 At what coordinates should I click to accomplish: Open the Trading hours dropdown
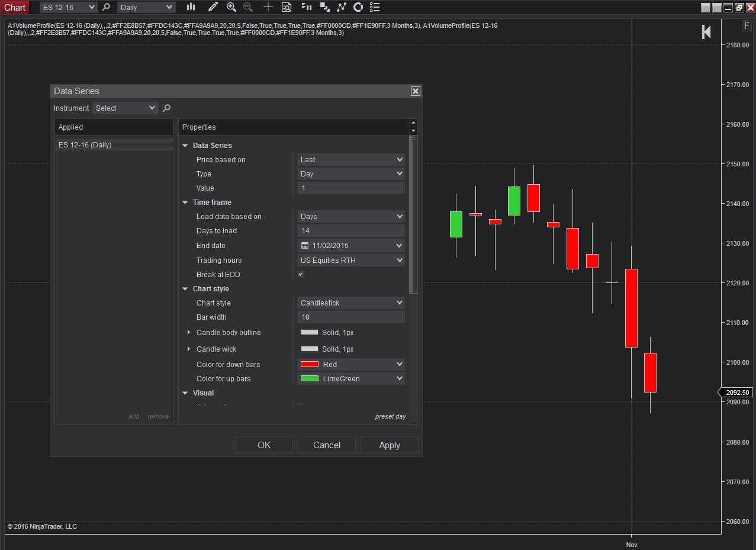[351, 260]
